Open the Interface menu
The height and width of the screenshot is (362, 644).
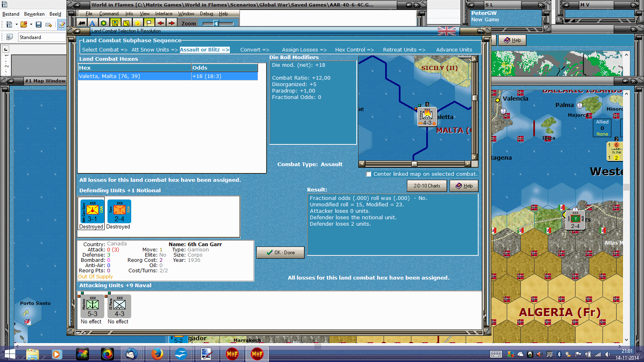[x=164, y=14]
